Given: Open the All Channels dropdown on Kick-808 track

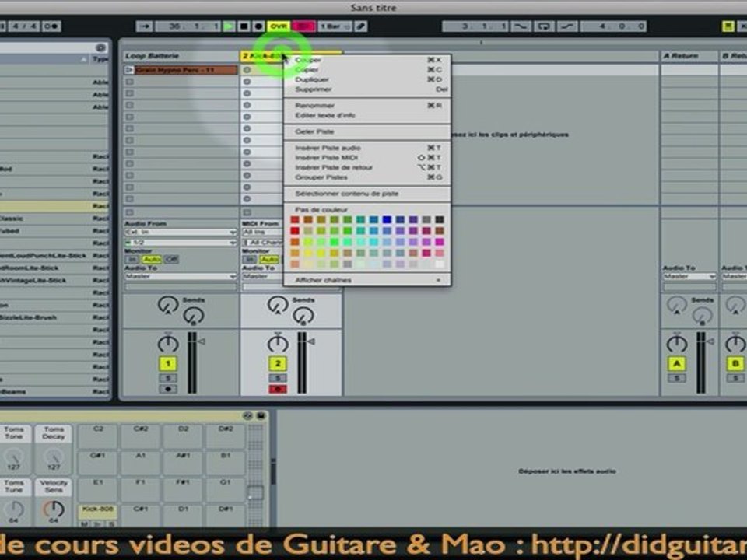Looking at the screenshot, I should pyautogui.click(x=262, y=243).
